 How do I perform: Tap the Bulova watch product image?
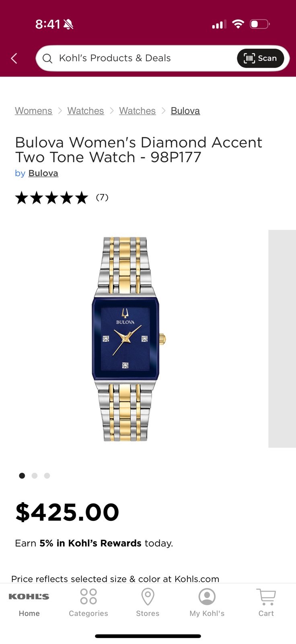pos(129,339)
